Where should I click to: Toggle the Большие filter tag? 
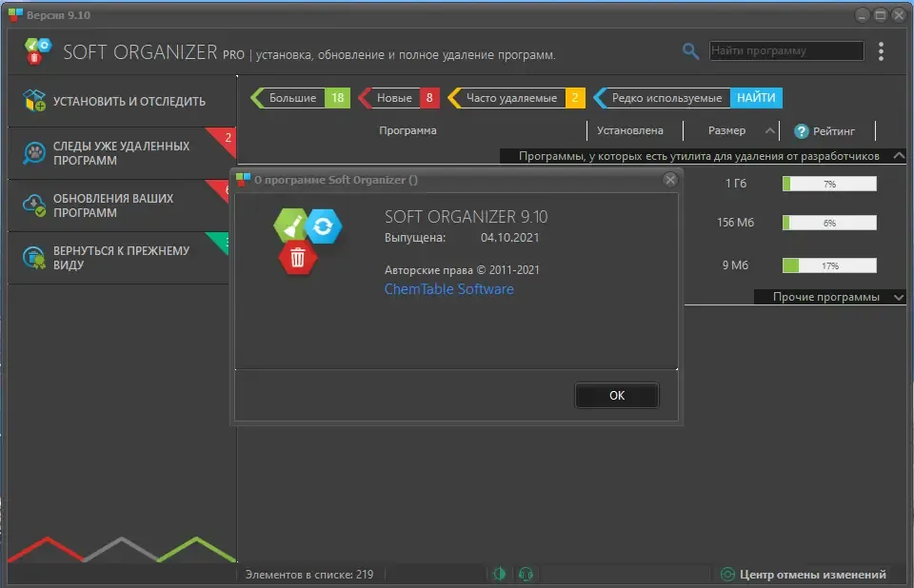(x=300, y=98)
